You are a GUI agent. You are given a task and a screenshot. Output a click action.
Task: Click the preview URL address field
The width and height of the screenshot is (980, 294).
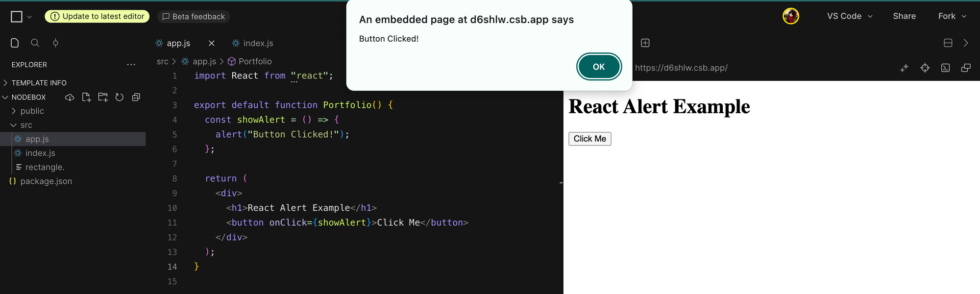681,68
